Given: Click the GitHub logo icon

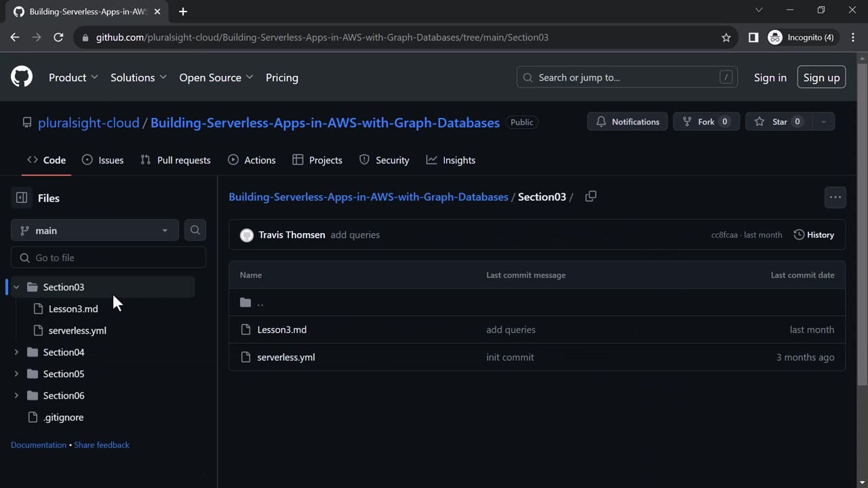Looking at the screenshot, I should 22,77.
